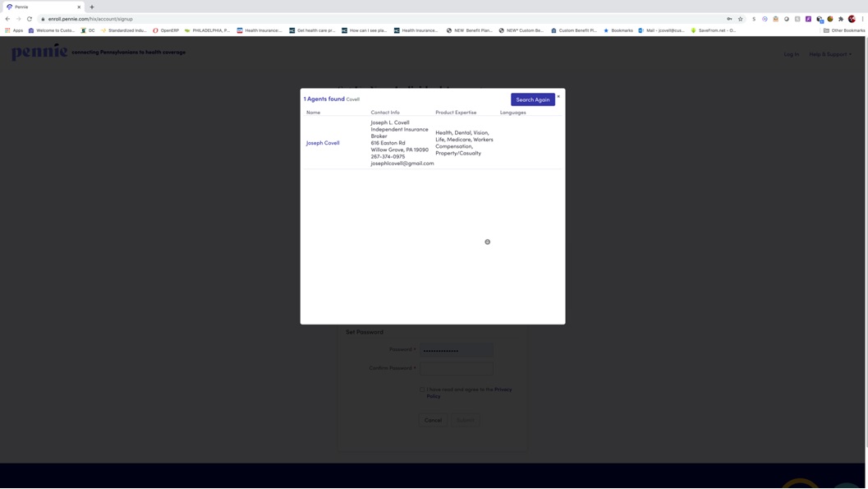868x489 pixels.
Task: Open the DC bookmark
Action: click(88, 30)
